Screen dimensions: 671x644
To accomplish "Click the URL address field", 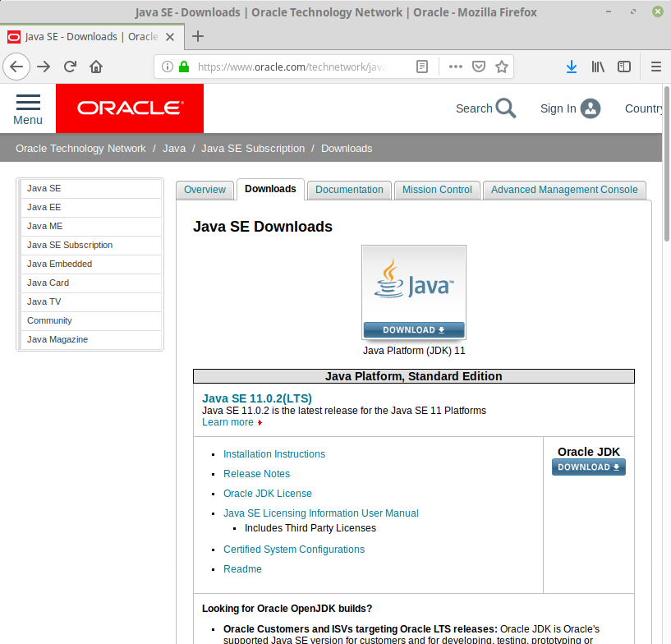I will [292, 67].
